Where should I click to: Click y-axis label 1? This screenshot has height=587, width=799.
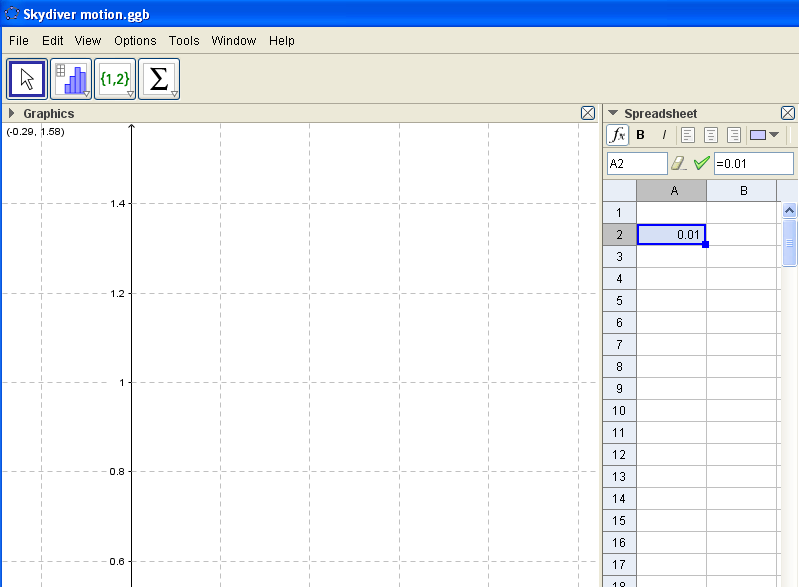122,383
